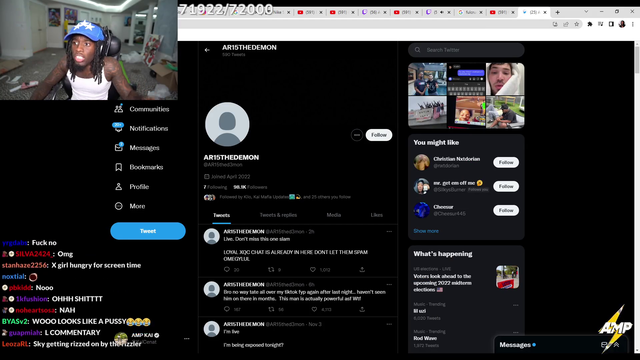Viewport: 640px width, 360px height.
Task: Share the 'Live. Don't miss this one' tweet
Action: (362, 269)
